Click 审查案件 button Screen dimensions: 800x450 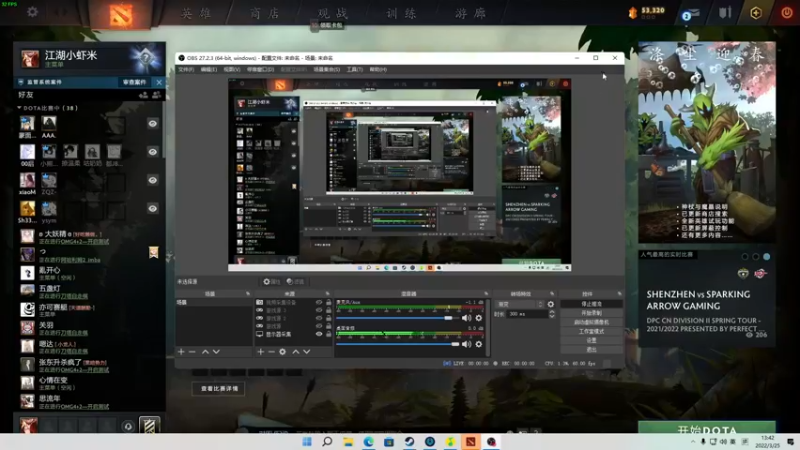pos(135,82)
